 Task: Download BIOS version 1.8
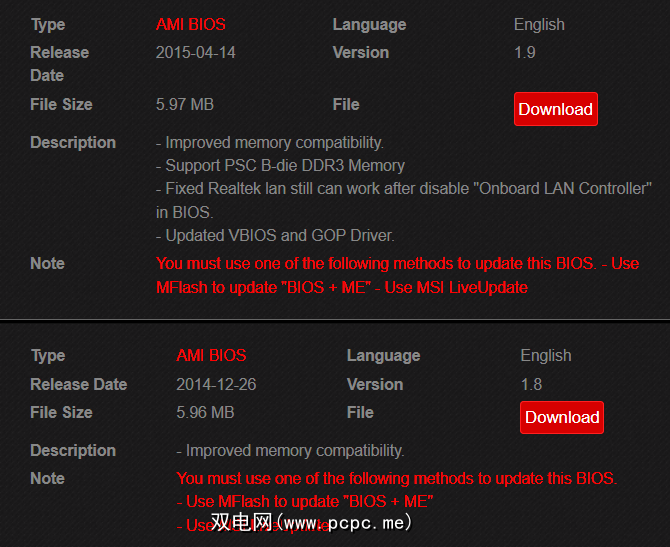tap(561, 418)
